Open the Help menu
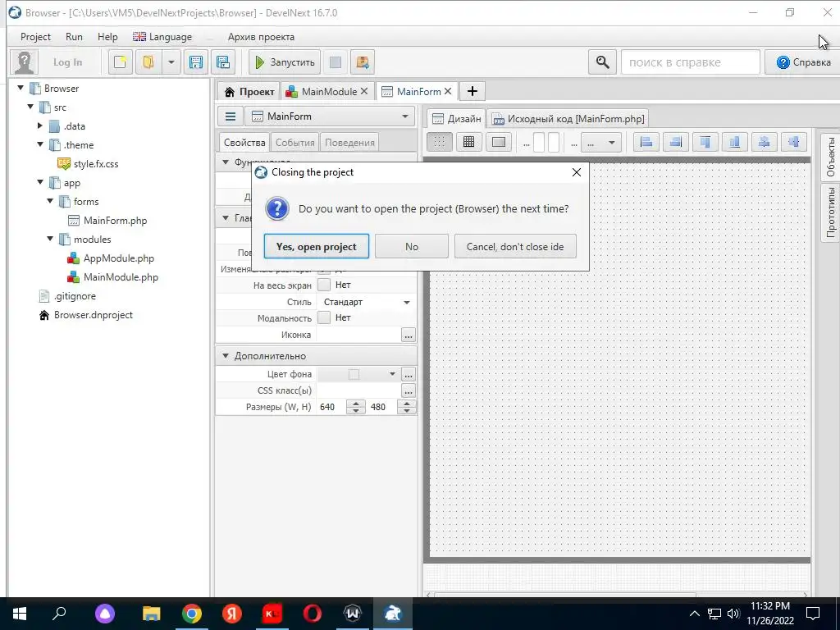The height and width of the screenshot is (630, 840). [107, 36]
